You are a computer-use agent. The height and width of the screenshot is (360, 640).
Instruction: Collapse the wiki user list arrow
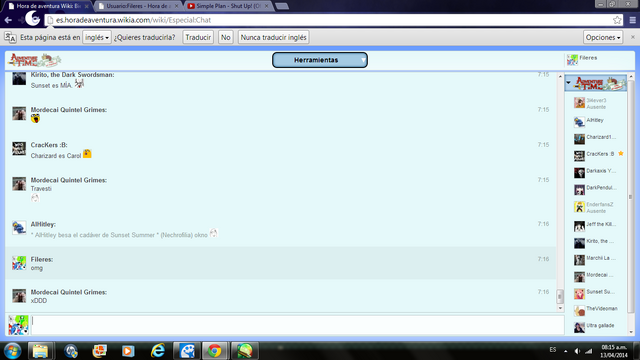pos(569,82)
